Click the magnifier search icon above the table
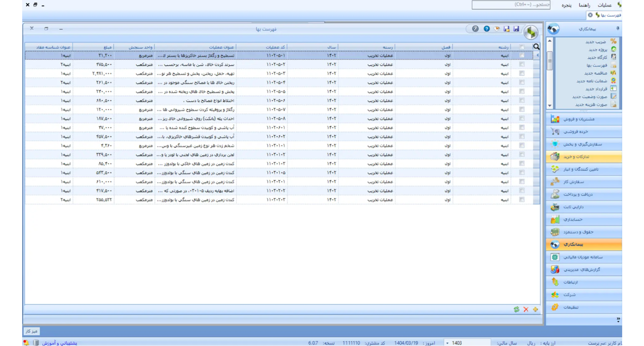This screenshot has width=644, height=346. (x=536, y=47)
